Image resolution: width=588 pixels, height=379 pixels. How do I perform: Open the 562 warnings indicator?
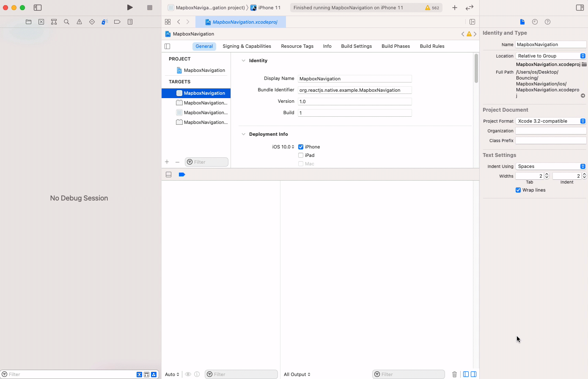(432, 8)
